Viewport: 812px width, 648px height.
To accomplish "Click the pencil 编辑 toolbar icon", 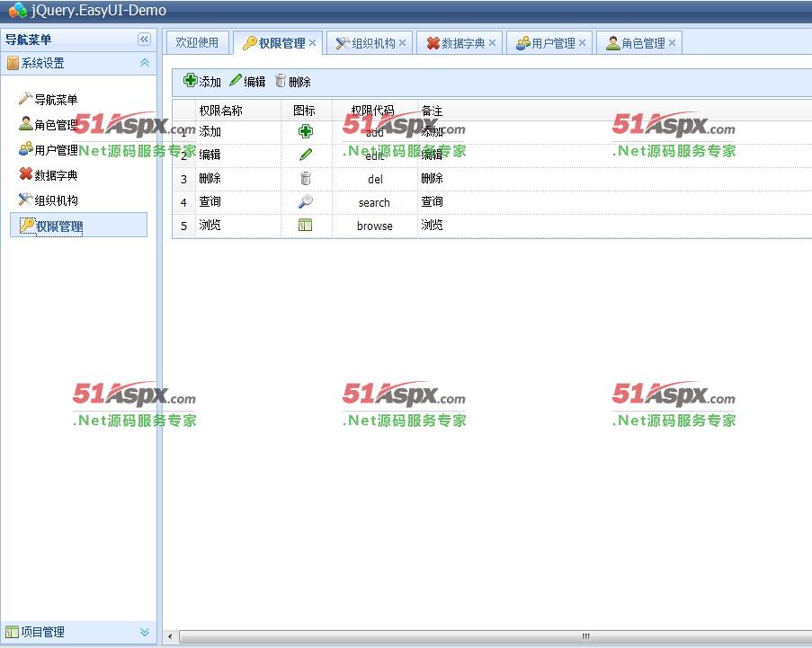I will [236, 80].
